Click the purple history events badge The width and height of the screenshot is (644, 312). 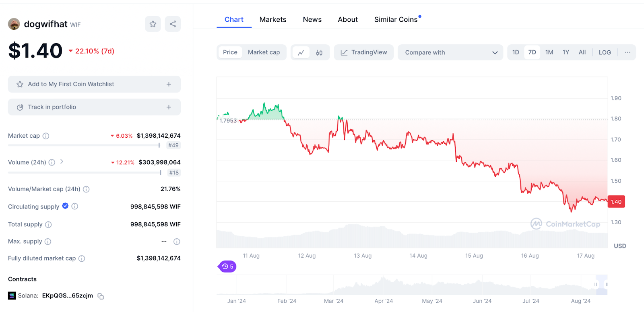point(227,267)
